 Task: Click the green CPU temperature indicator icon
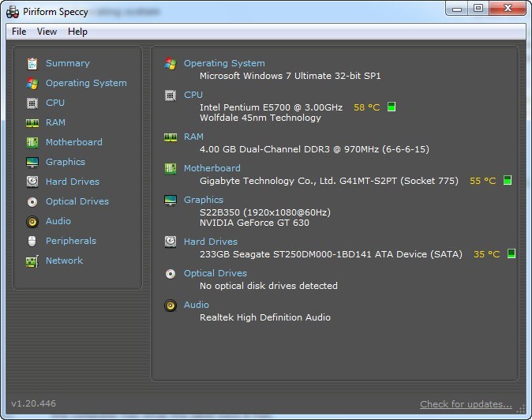pyautogui.click(x=392, y=107)
